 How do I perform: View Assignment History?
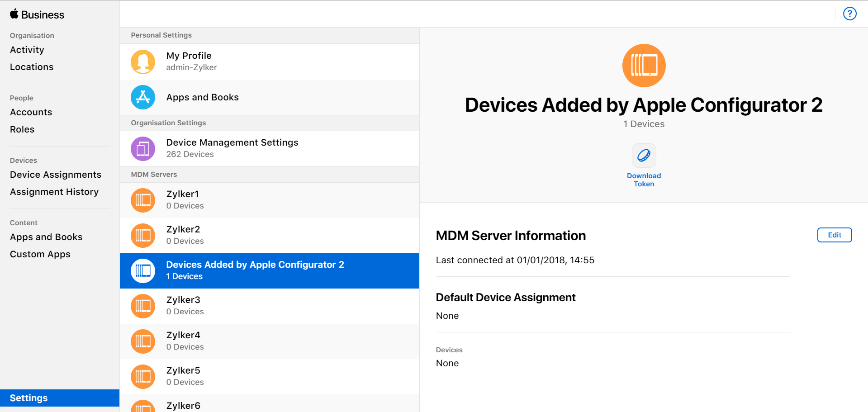(x=54, y=192)
